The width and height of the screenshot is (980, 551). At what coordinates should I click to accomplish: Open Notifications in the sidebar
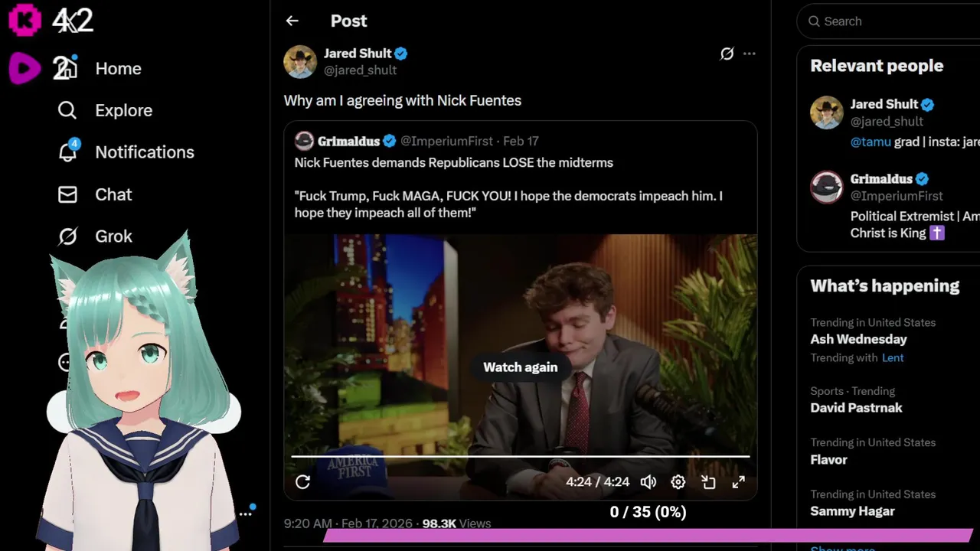coord(144,152)
